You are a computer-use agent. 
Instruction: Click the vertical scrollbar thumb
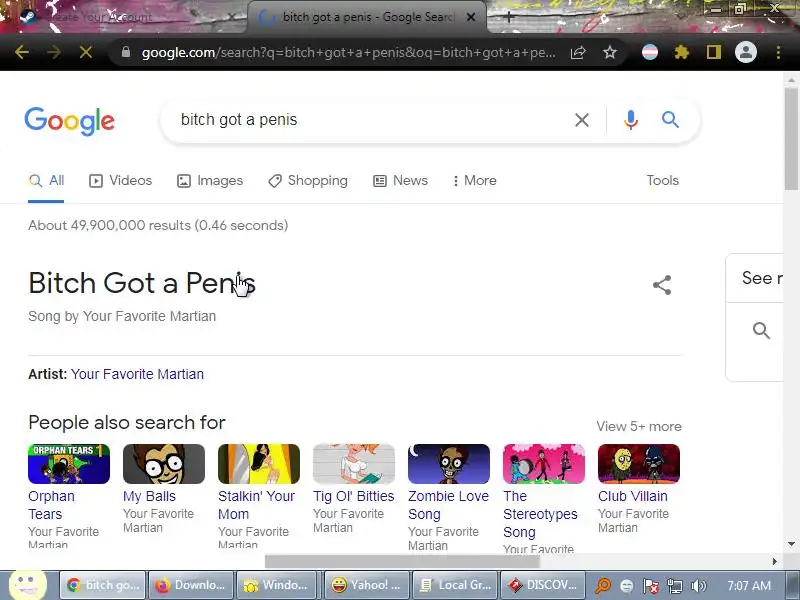[791, 138]
